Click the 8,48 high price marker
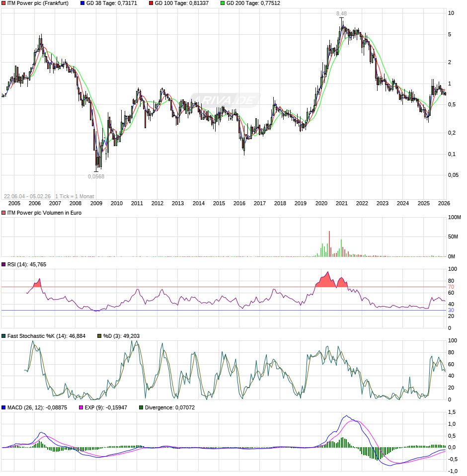Viewport: 467px width, 476px height. [341, 13]
